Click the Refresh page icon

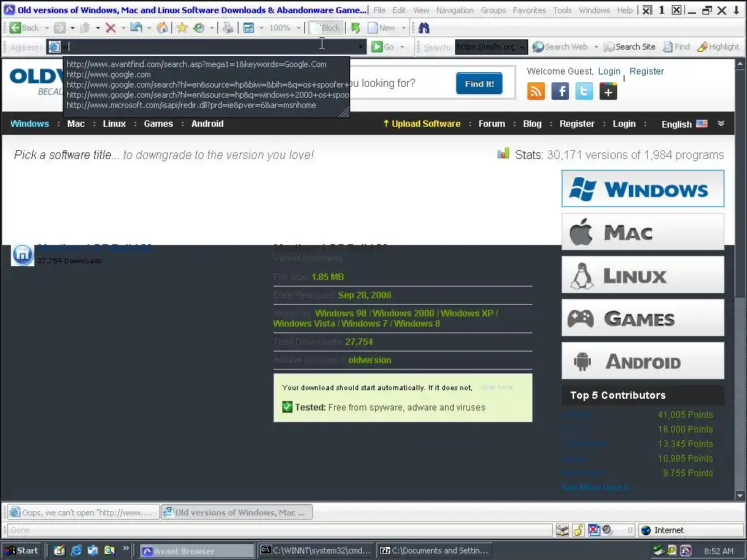pyautogui.click(x=136, y=28)
